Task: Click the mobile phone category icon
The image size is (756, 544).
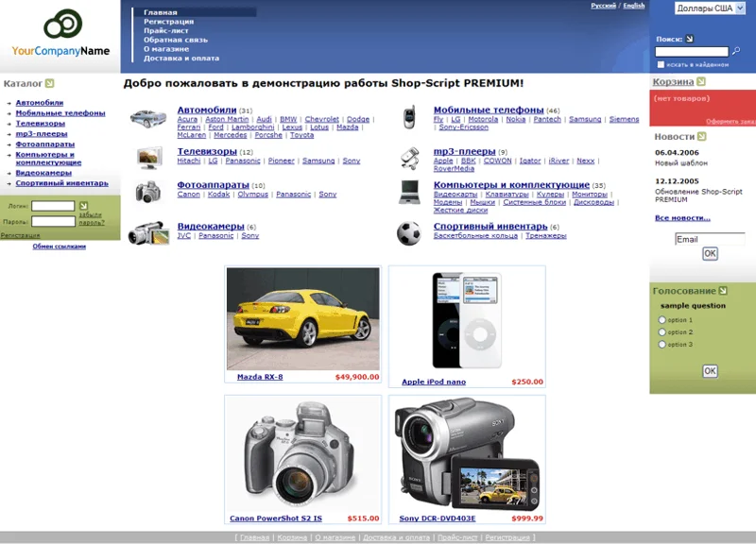Action: [409, 118]
